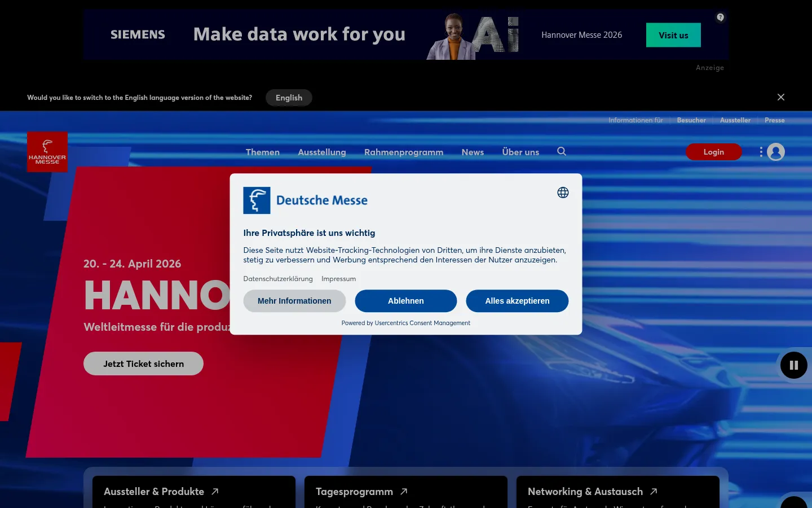Open the Ausstellung menu

322,152
